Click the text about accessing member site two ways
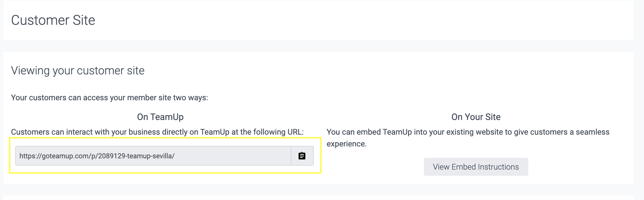This screenshot has width=644, height=200. pos(109,98)
